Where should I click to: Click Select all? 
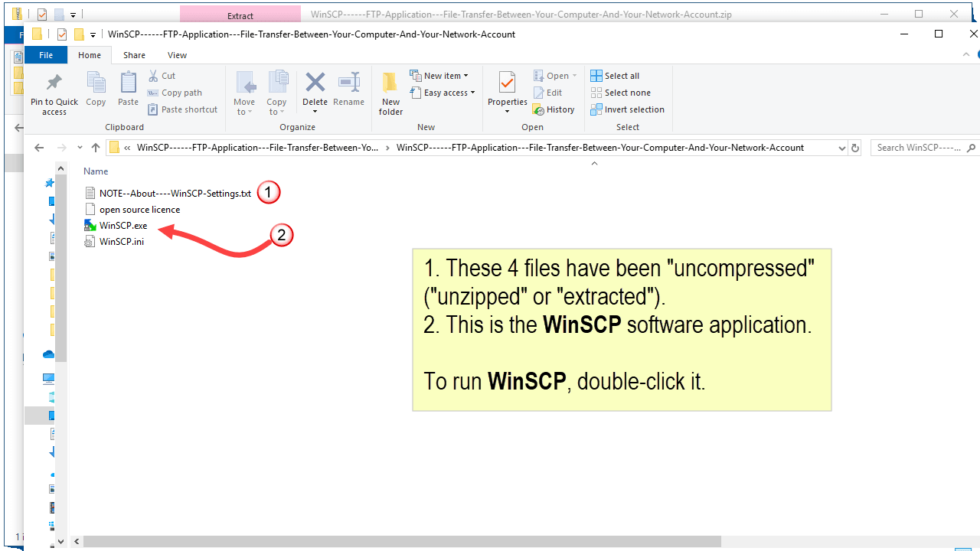point(615,76)
